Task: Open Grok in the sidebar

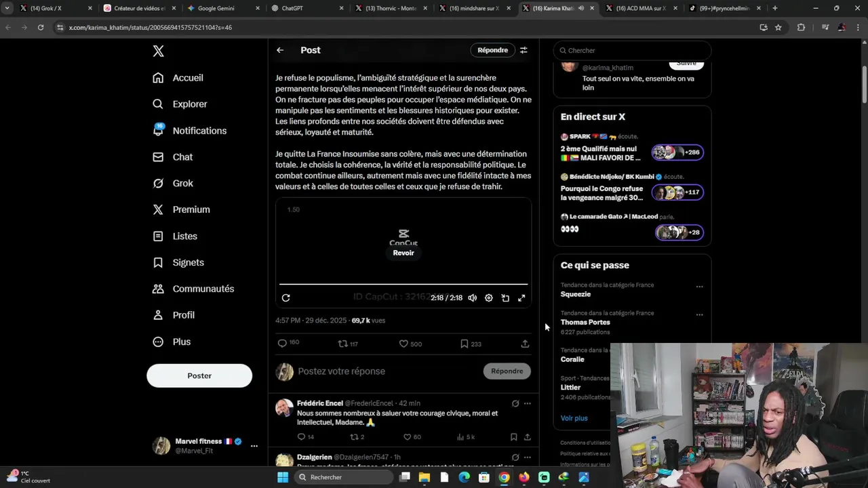Action: click(173, 184)
